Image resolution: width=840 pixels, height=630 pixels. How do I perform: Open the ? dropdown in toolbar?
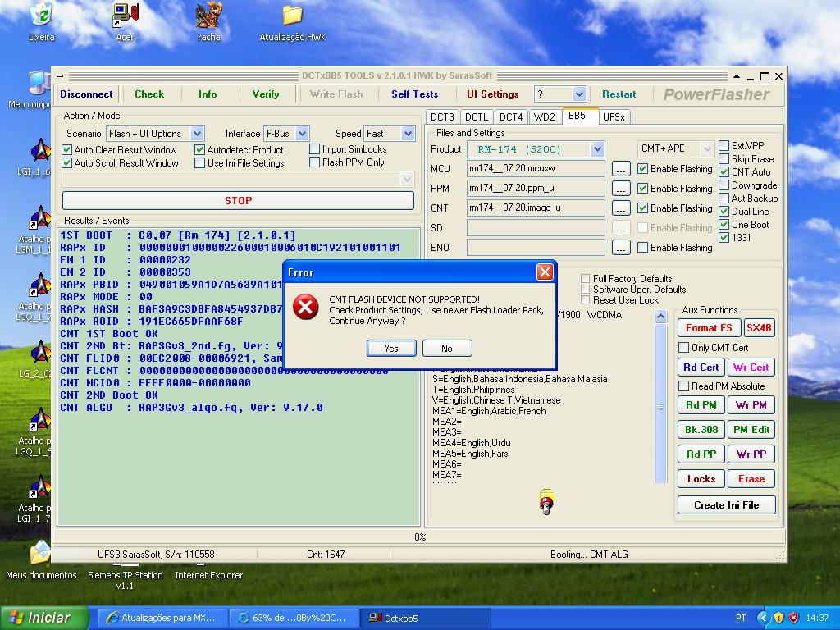click(579, 94)
